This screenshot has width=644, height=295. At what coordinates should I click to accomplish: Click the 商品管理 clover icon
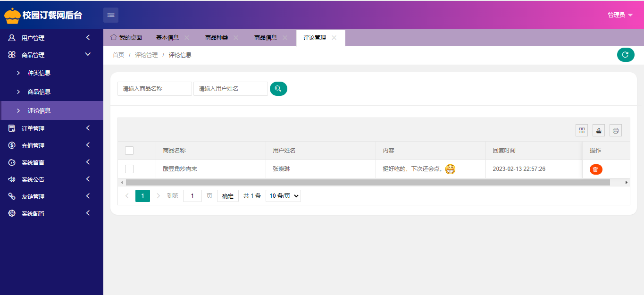click(x=12, y=55)
